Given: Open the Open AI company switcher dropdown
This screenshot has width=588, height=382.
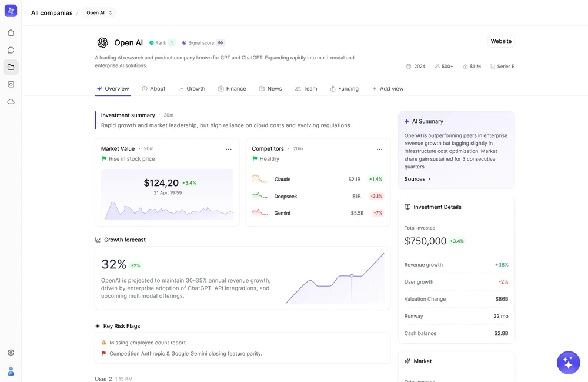Looking at the screenshot, I should click(x=99, y=13).
